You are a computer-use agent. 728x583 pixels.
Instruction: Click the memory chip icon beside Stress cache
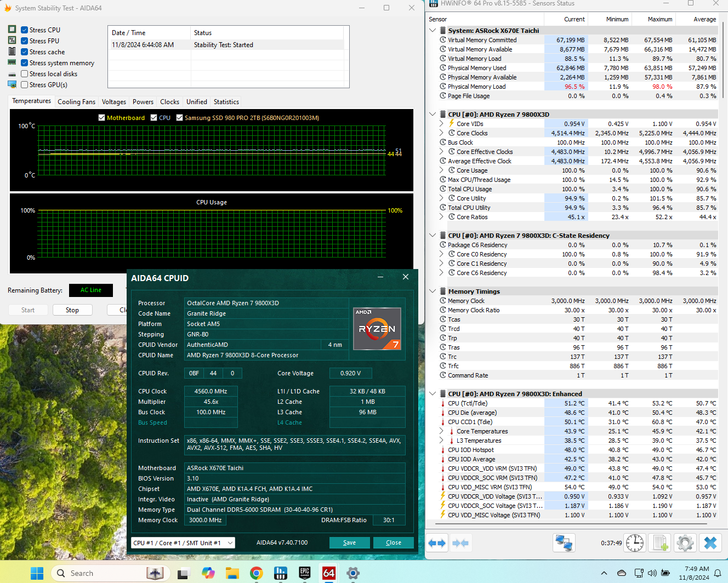pyautogui.click(x=12, y=52)
